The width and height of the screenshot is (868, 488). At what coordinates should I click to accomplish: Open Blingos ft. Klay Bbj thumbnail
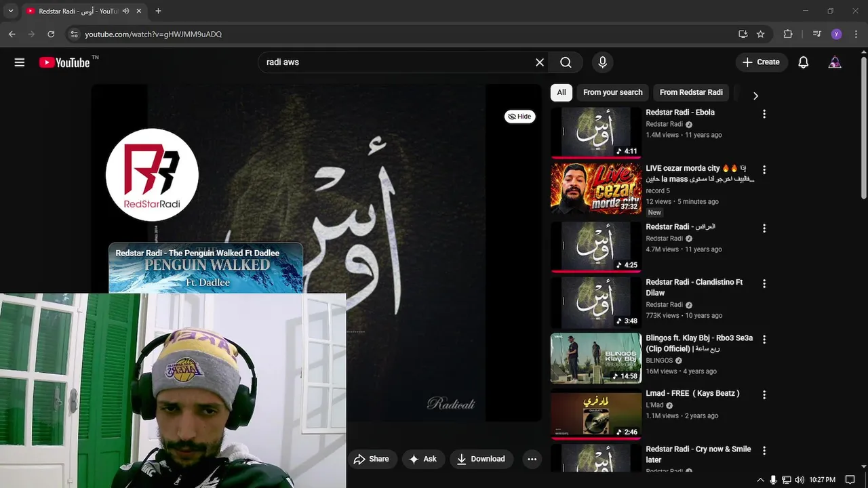point(596,358)
